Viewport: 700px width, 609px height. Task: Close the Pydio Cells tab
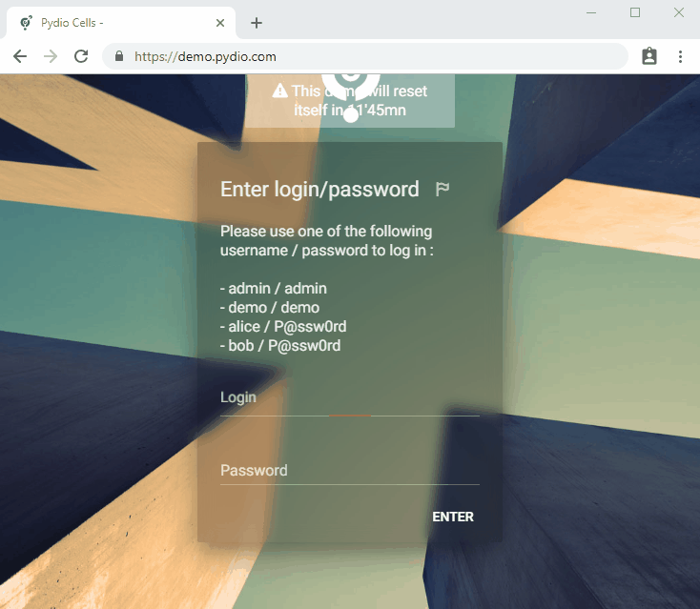tap(220, 23)
